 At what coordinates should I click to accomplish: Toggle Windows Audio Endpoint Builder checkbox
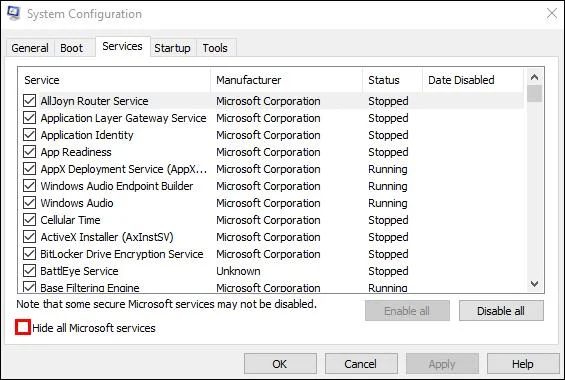pos(30,186)
